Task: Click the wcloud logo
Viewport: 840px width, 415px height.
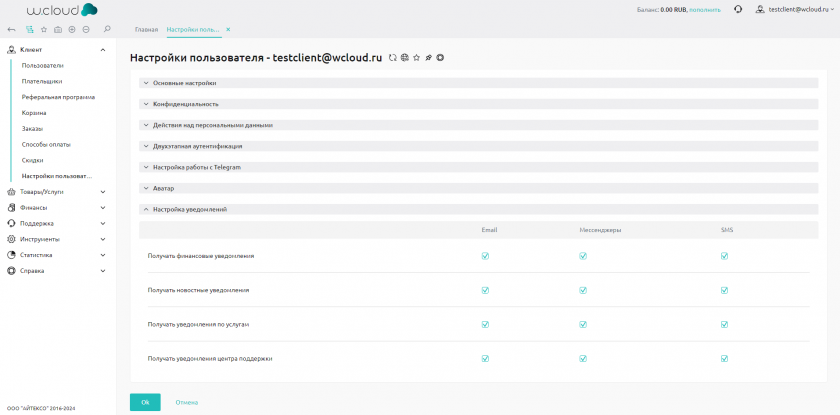Action: (55, 10)
